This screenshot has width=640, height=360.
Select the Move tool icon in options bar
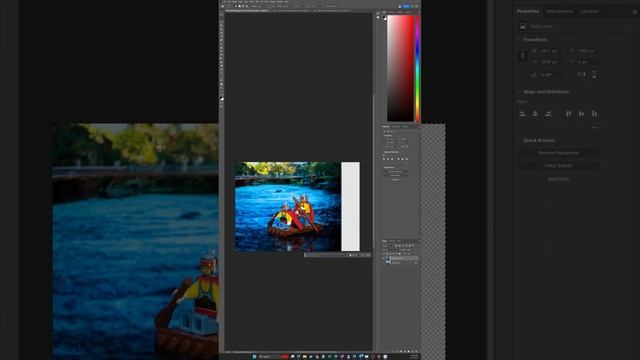222,6
